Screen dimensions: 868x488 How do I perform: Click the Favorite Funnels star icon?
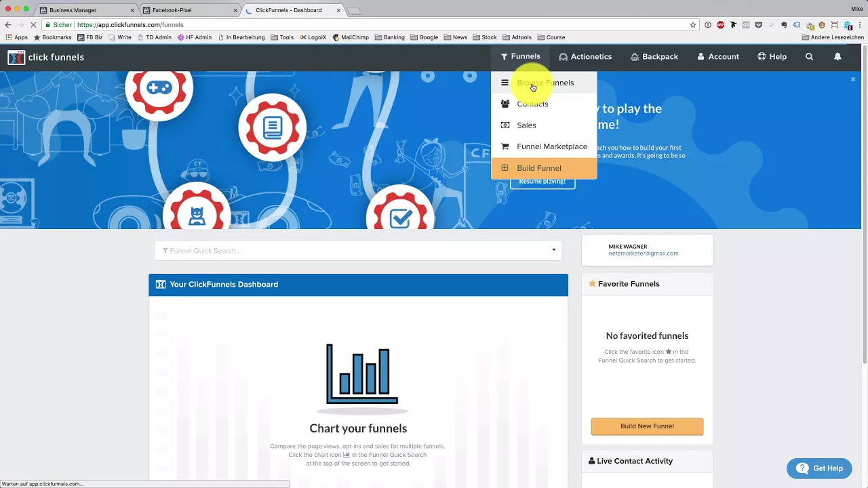point(592,284)
